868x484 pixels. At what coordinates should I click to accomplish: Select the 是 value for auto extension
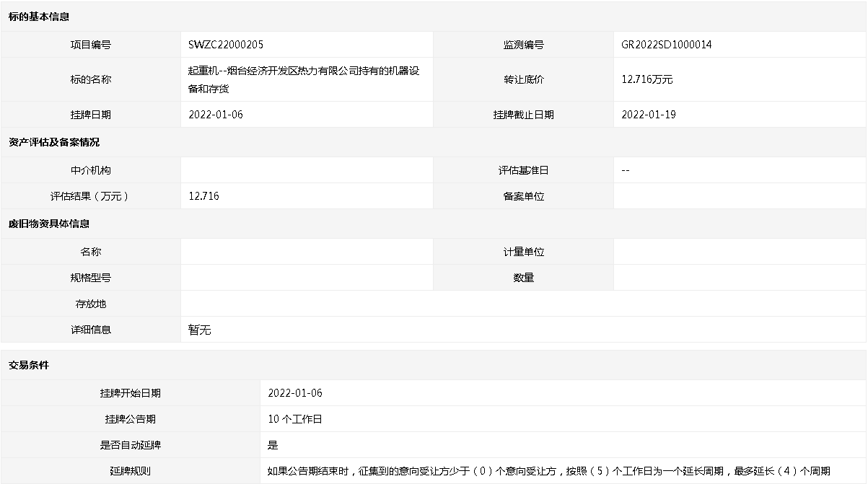coord(273,445)
